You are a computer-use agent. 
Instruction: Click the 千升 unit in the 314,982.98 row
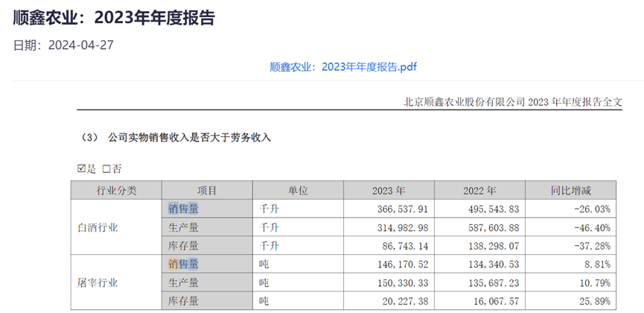tap(269, 227)
